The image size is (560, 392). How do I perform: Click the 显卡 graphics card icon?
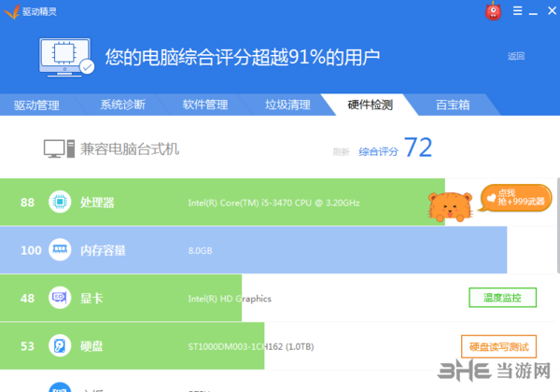point(60,298)
